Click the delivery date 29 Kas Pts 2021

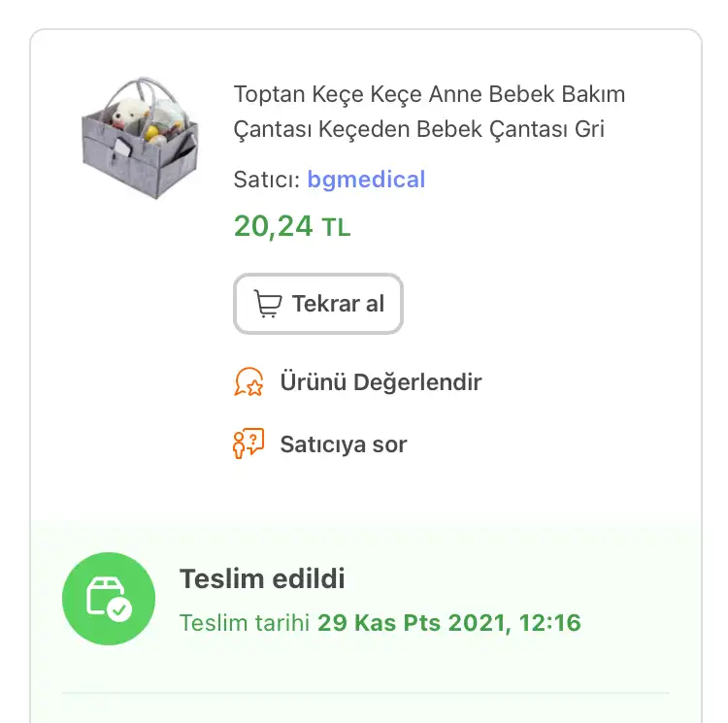(412, 623)
